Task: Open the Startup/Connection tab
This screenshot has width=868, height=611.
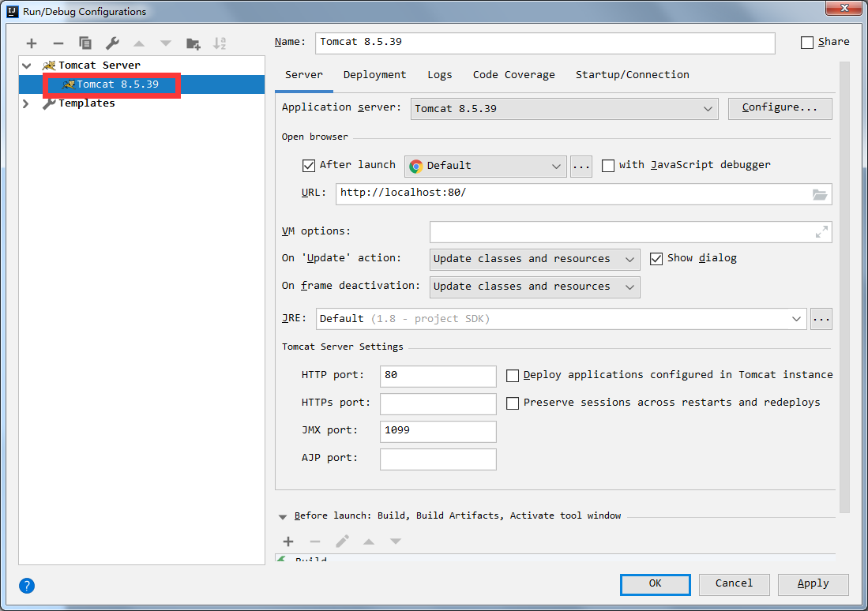Action: [x=632, y=75]
